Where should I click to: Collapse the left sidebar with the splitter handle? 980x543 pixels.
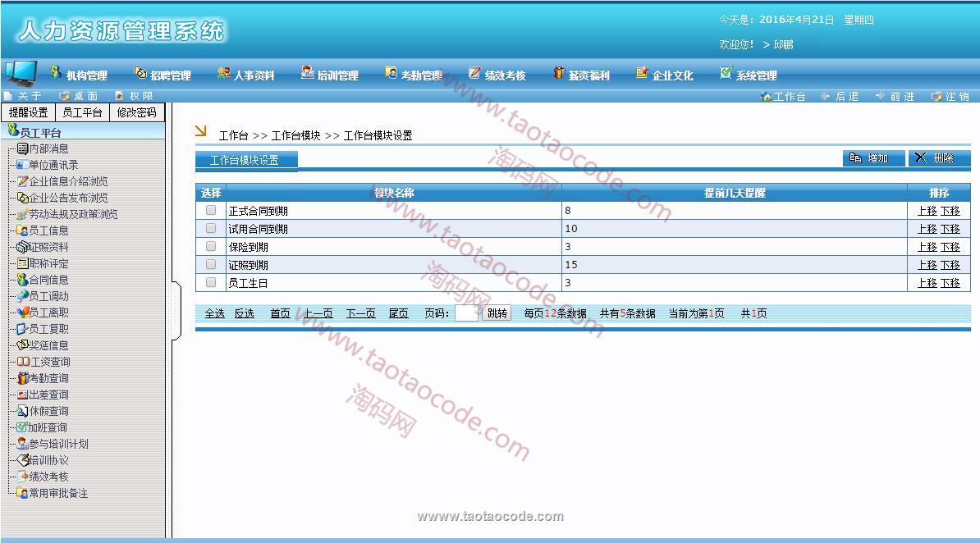pos(175,311)
